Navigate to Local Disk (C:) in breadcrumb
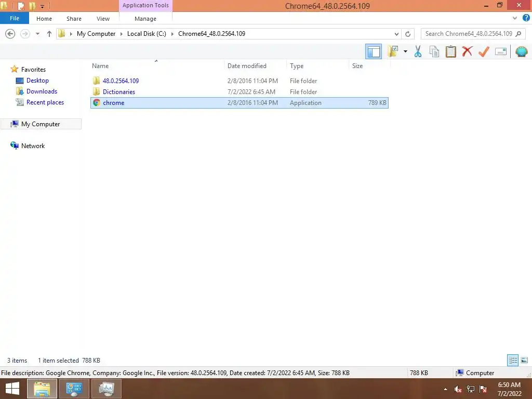Screen dimensions: 532x399 click(147, 34)
